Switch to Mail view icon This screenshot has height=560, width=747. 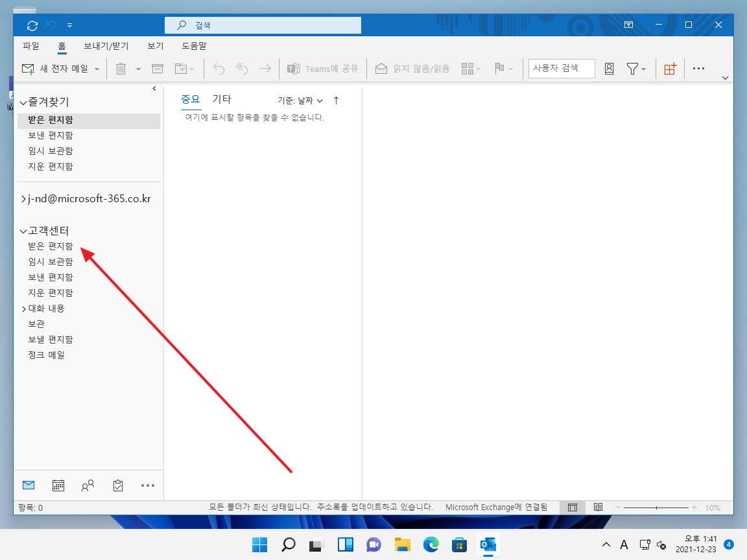(x=29, y=485)
